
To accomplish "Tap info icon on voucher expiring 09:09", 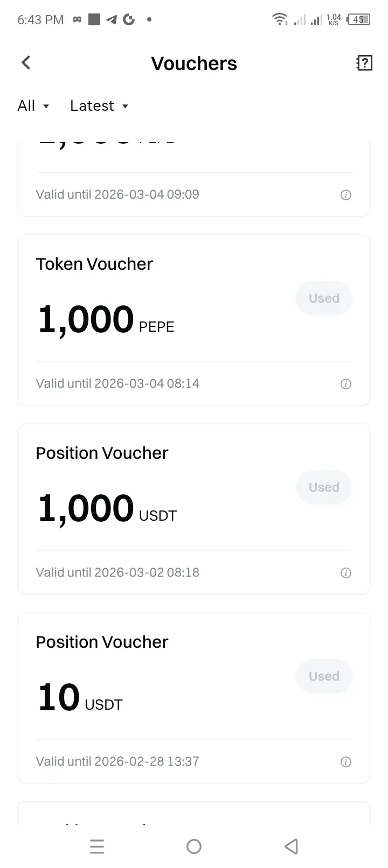I will click(346, 195).
